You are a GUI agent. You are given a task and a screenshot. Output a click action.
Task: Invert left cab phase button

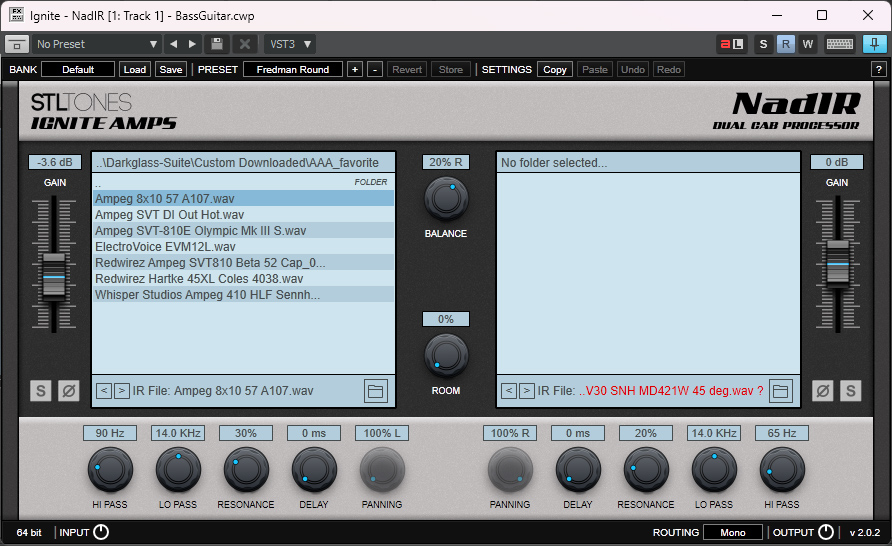pos(69,391)
